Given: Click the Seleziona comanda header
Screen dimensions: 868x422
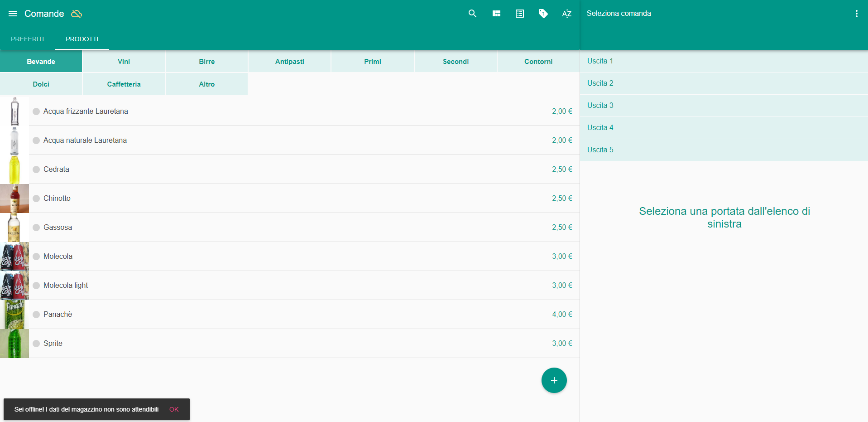Looking at the screenshot, I should [619, 14].
